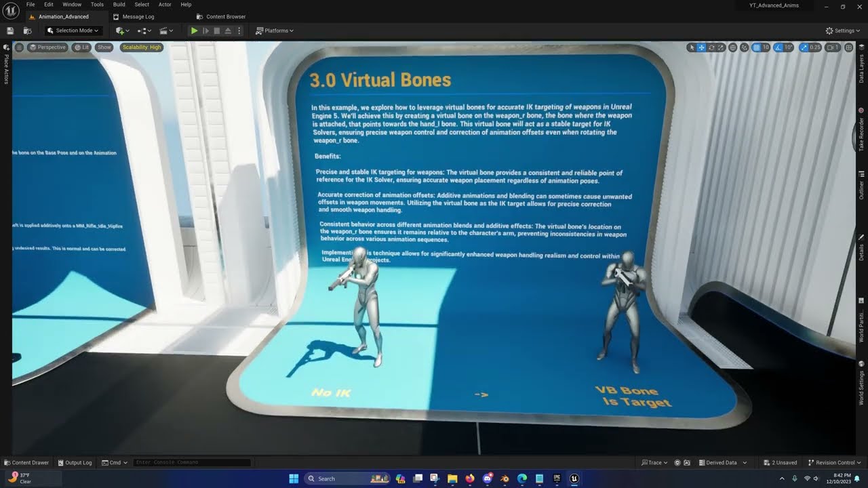Open the browse content folder icon
This screenshot has height=488, width=868.
coord(28,30)
